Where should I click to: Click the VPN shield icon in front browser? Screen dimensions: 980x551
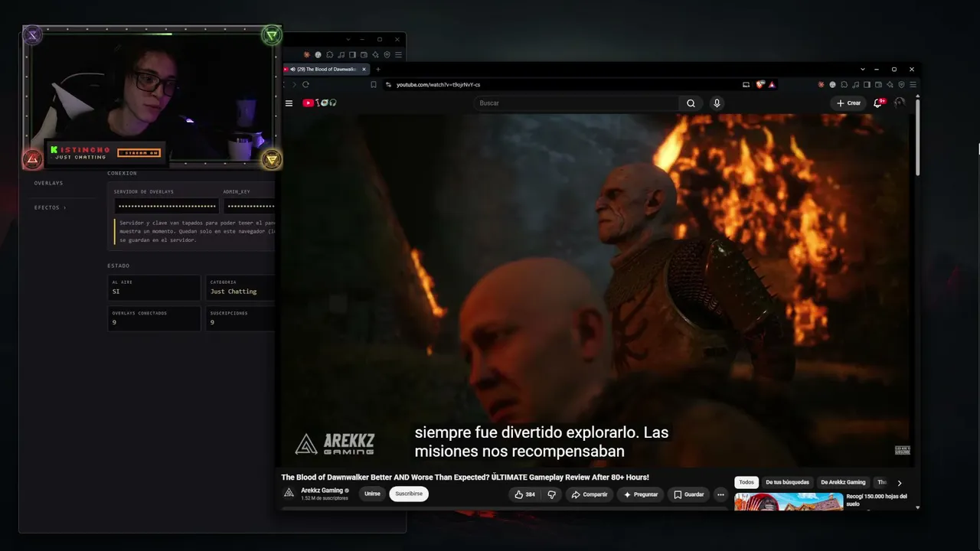(901, 84)
